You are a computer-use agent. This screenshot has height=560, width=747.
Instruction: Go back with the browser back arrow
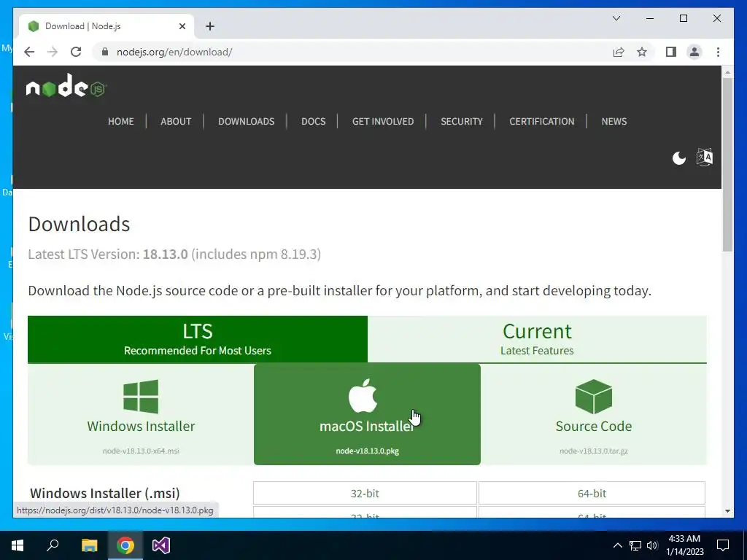coord(29,52)
